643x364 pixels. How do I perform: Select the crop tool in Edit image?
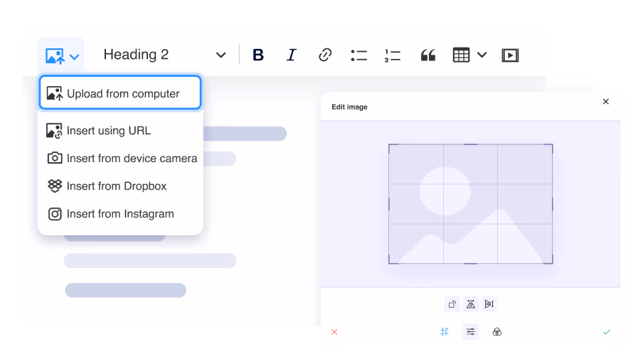445,331
